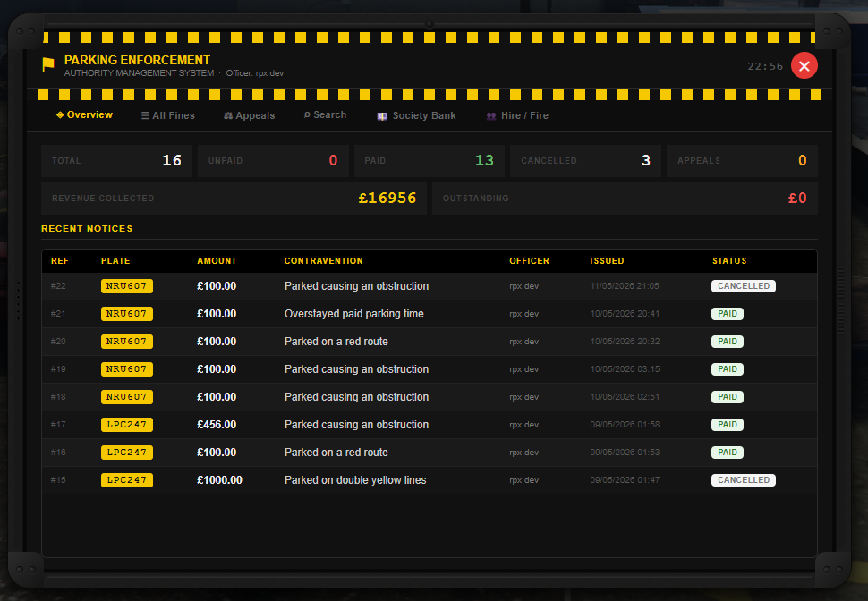The height and width of the screenshot is (601, 868).
Task: Open the All Fines tab
Action: 167,115
